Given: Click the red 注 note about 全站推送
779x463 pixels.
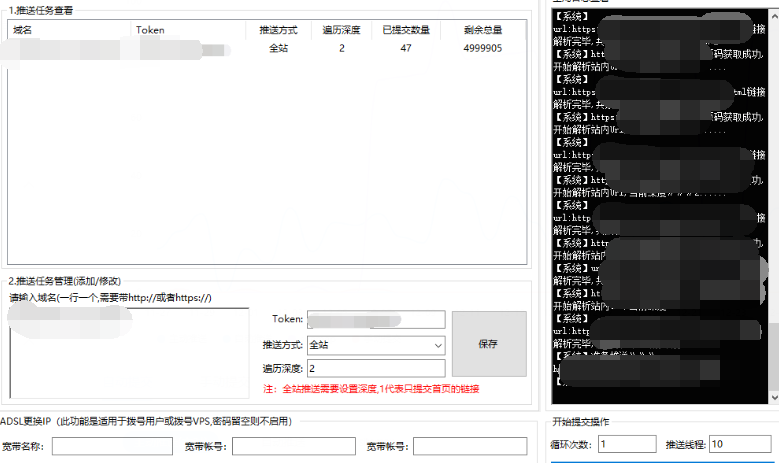Looking at the screenshot, I should [371, 389].
